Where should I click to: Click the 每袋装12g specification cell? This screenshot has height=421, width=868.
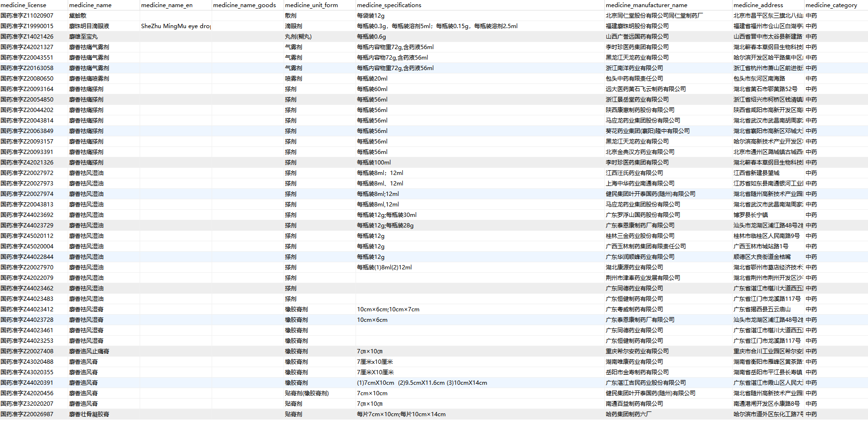(x=371, y=16)
